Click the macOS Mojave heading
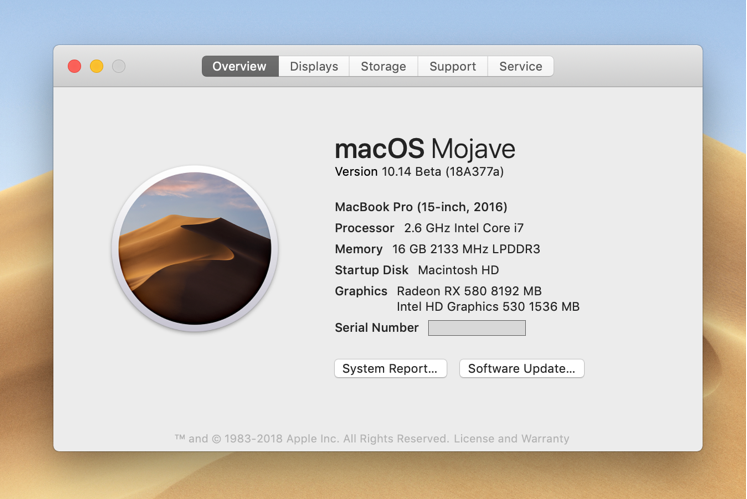The height and width of the screenshot is (499, 747). (424, 149)
